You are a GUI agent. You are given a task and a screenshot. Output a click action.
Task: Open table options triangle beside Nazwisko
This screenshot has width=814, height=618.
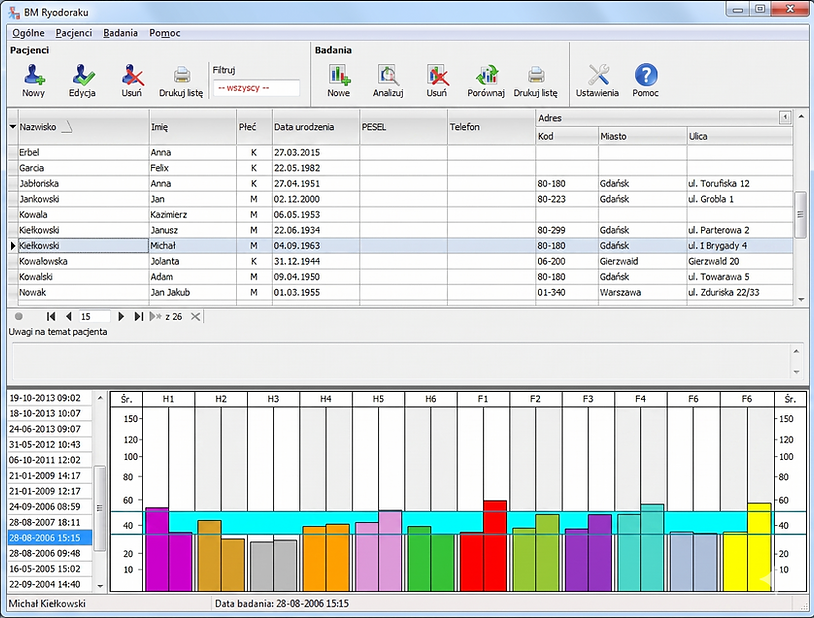[12, 127]
